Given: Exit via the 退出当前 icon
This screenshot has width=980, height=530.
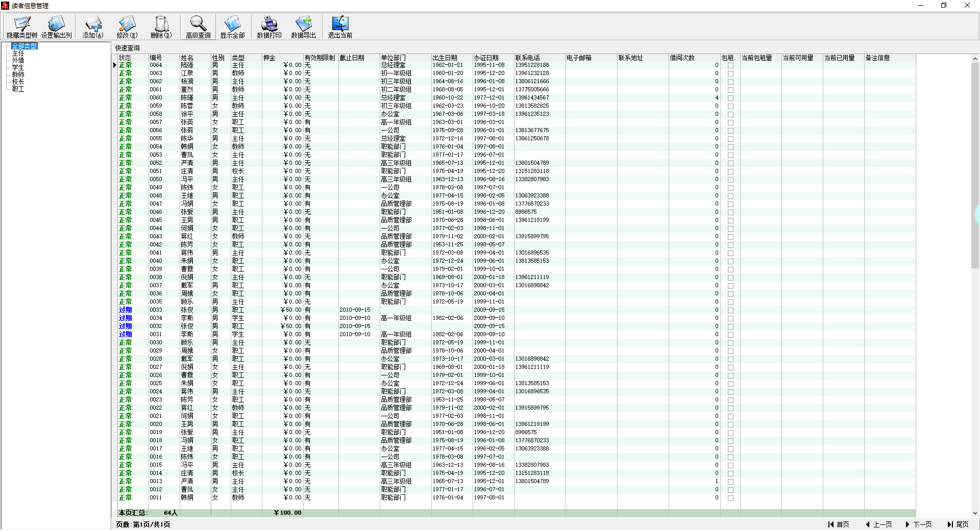Looking at the screenshot, I should coord(340,27).
